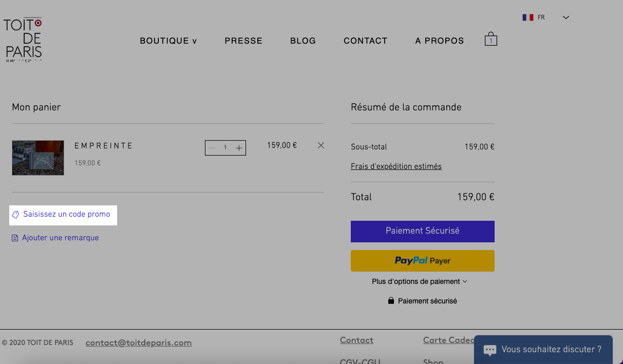Click the note icon beside Ajouter une remarque
The image size is (623, 364).
[15, 238]
